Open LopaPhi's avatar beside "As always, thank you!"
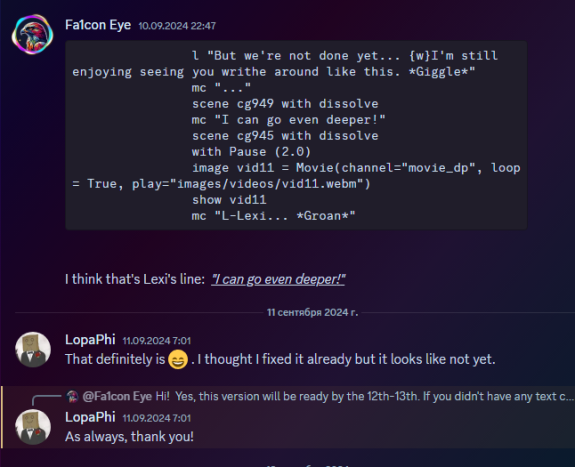Screen dimensions: 575x467 click(33, 427)
